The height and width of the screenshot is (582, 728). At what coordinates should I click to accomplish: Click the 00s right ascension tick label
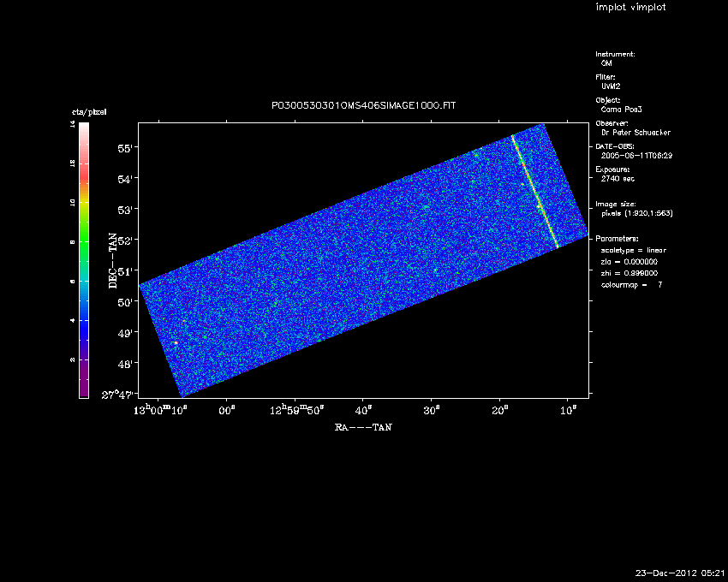point(228,411)
